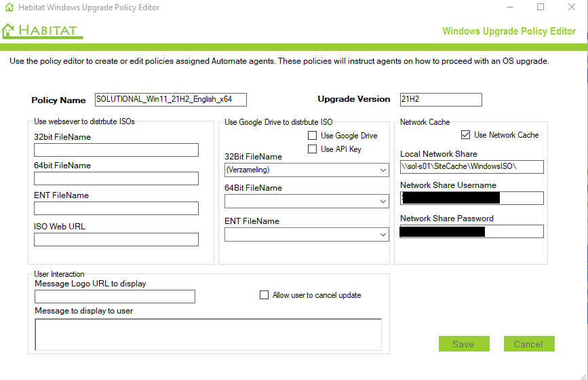The width and height of the screenshot is (588, 380).
Task: Click the webserver 64bit FileName field
Action: (x=116, y=178)
